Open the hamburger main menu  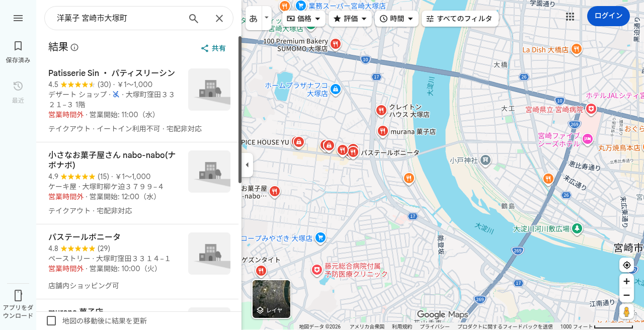(x=18, y=18)
